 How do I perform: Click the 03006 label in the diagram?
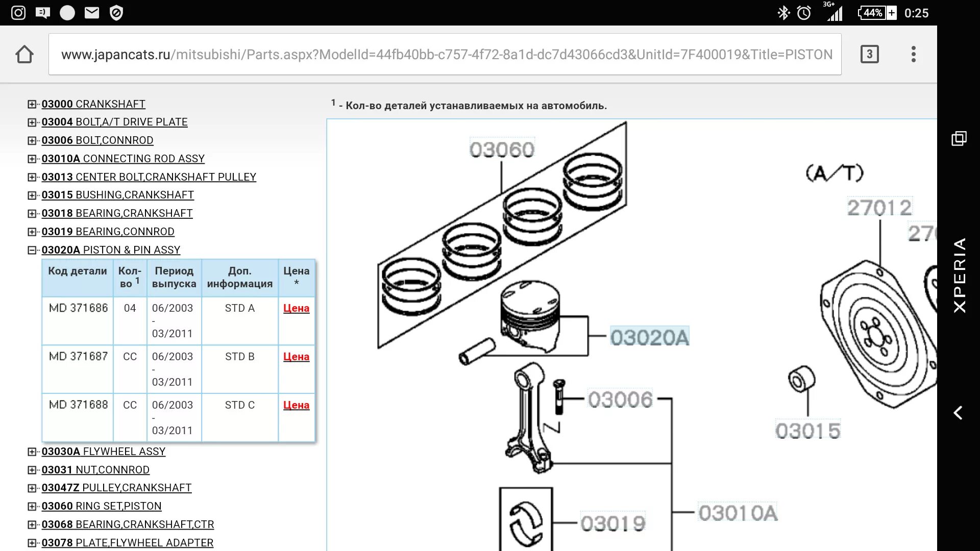point(620,399)
